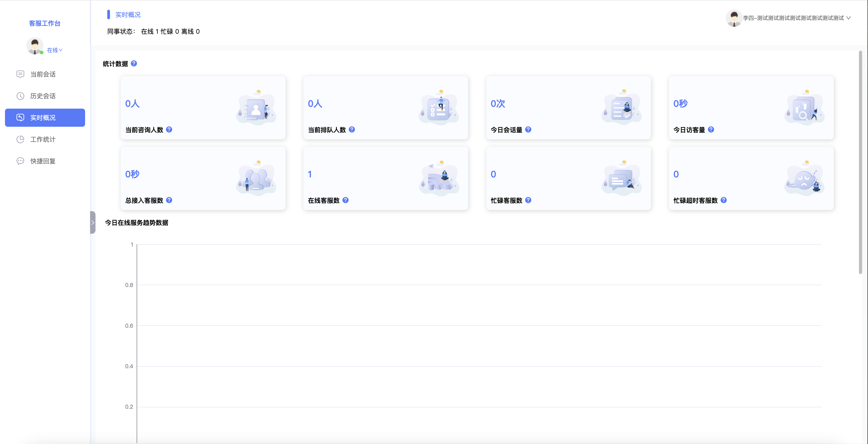Click the 当前咨询人数 card illustration
868x444 pixels.
(x=256, y=108)
